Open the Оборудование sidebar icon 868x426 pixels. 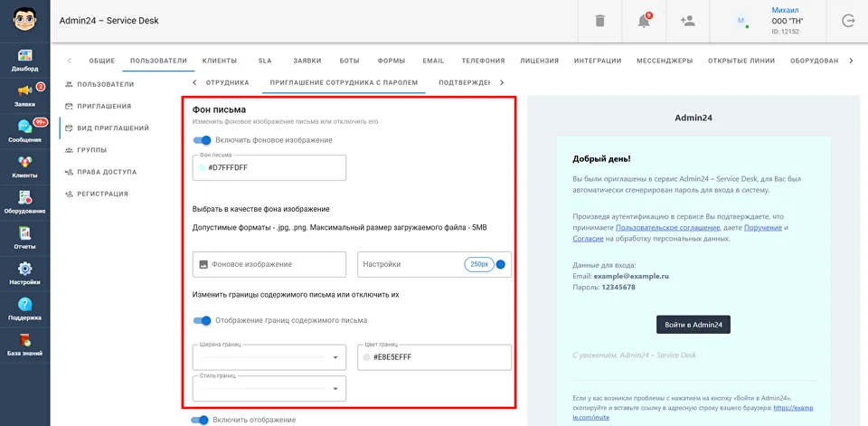25,198
